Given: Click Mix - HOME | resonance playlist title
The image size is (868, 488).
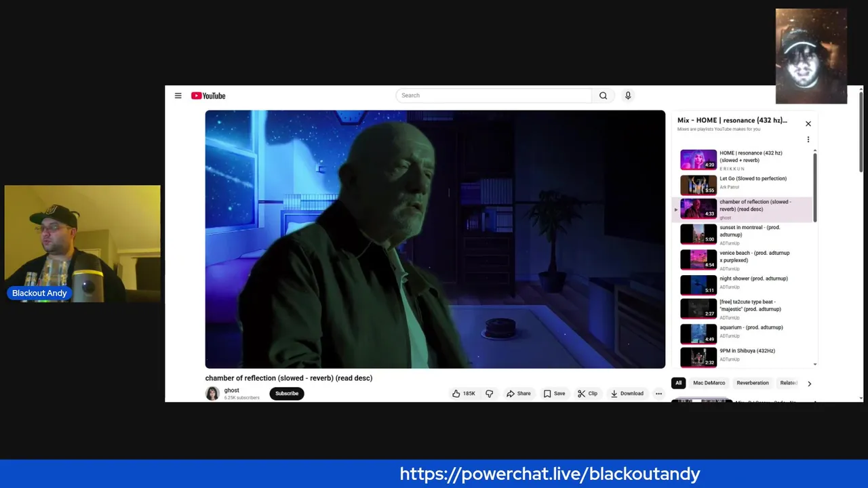Looking at the screenshot, I should [x=732, y=120].
